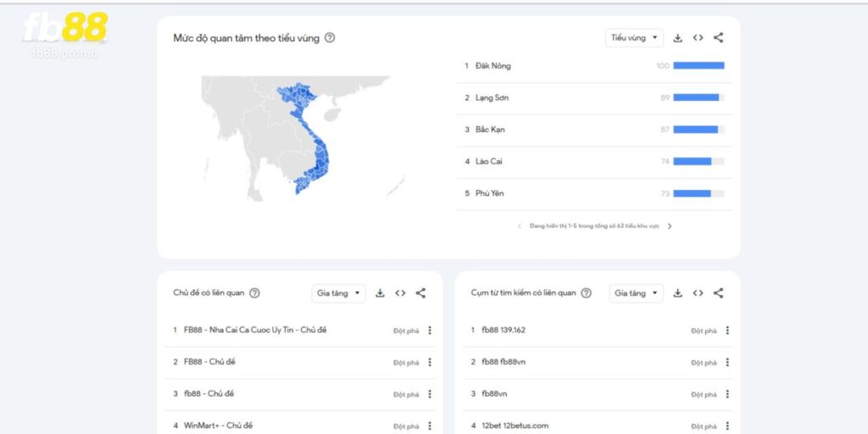
Task: Open the FB88 - Chủ đề topic row
Action: (300, 363)
